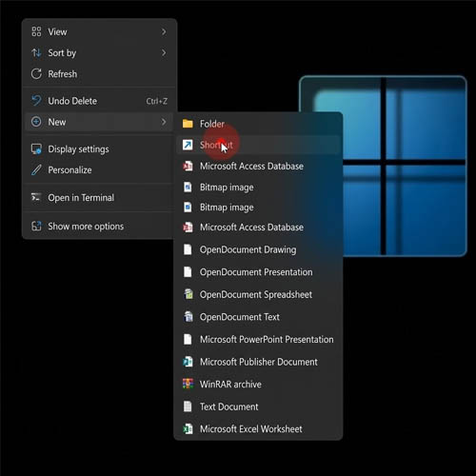The image size is (476, 476).
Task: Choose OpenDocument Drawing from list
Action: (x=258, y=249)
